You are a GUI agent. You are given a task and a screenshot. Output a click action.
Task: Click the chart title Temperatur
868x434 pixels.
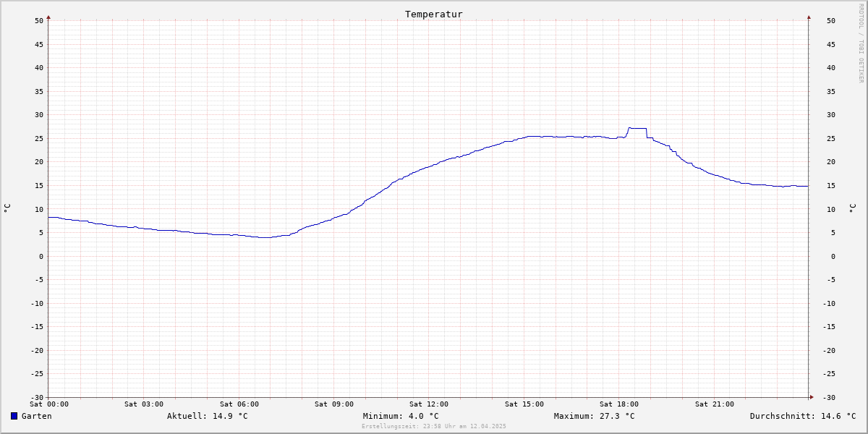click(434, 14)
